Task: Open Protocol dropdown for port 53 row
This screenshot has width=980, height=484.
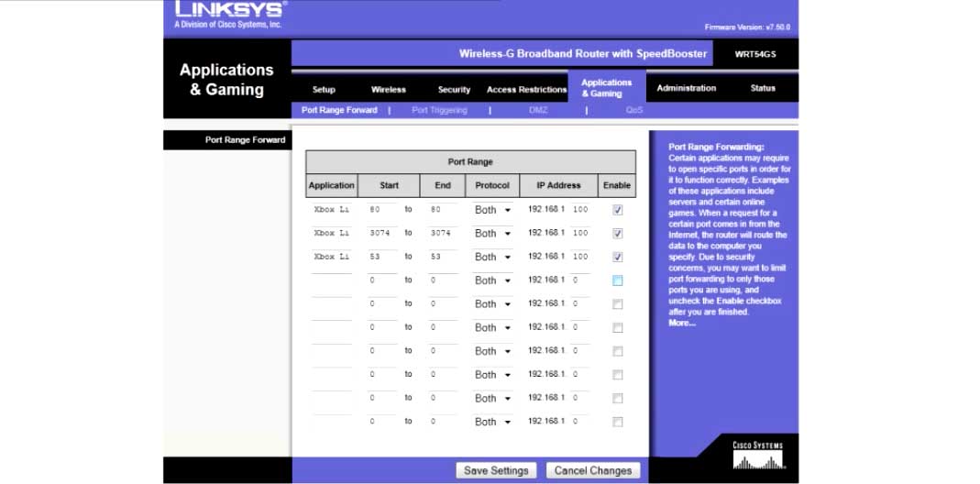Action: pyautogui.click(x=492, y=257)
